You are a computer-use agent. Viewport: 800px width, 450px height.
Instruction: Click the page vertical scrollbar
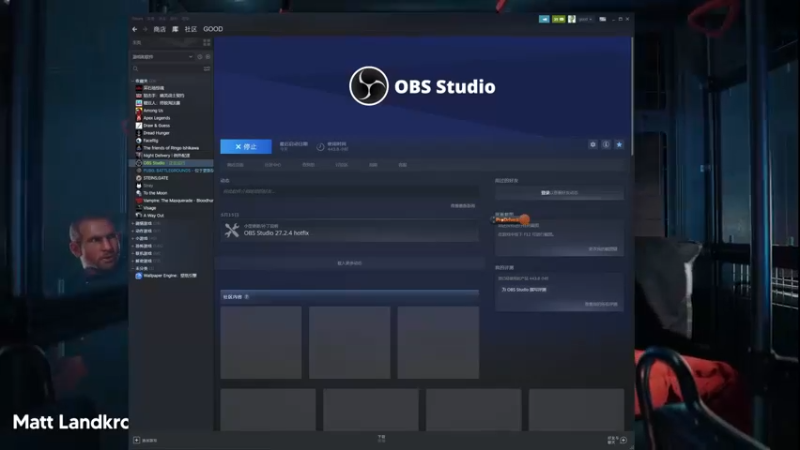point(632,97)
